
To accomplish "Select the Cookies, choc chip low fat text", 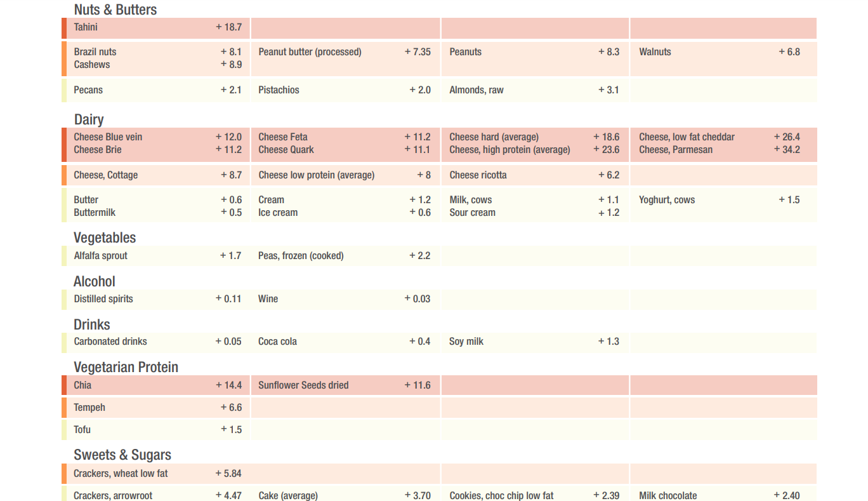I will 501,495.
